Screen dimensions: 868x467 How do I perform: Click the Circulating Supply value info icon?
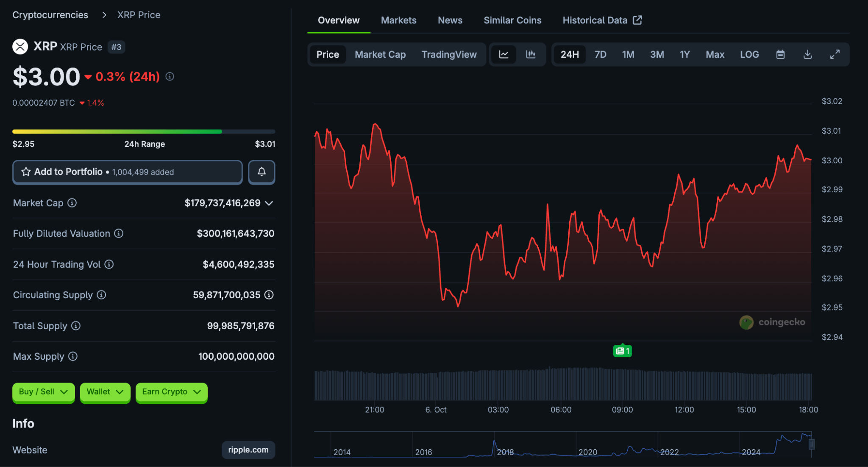click(269, 295)
